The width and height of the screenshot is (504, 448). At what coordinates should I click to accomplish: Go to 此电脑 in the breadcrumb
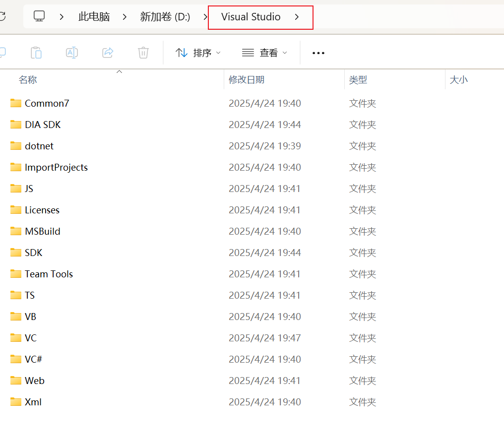(94, 17)
